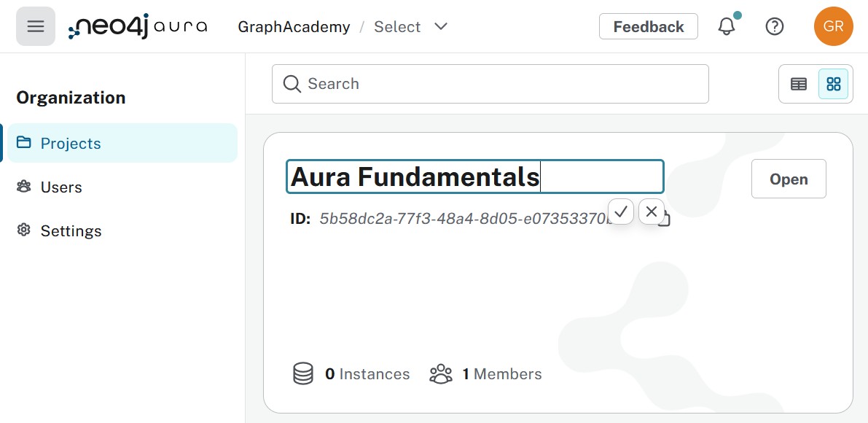Viewport: 868px width, 423px height.
Task: Open the GR account avatar menu
Action: coord(834,26)
